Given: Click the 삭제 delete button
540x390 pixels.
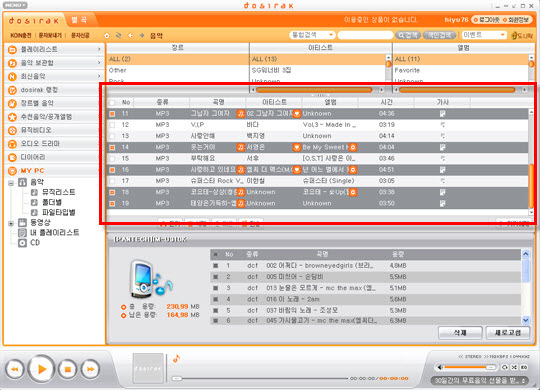Looking at the screenshot, I should tap(460, 333).
